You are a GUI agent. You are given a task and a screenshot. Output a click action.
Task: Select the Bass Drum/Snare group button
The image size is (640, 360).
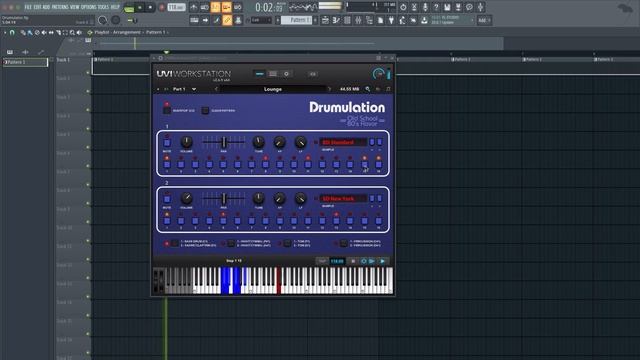174,243
